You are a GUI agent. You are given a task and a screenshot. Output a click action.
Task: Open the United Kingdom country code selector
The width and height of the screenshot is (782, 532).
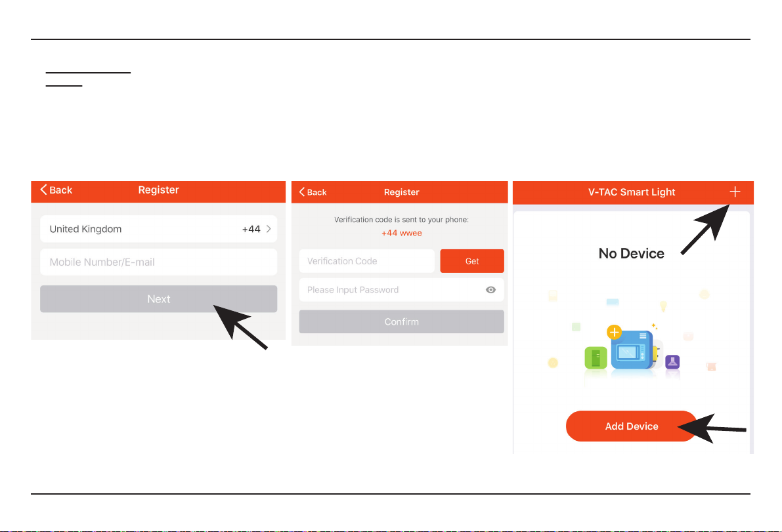pos(159,229)
